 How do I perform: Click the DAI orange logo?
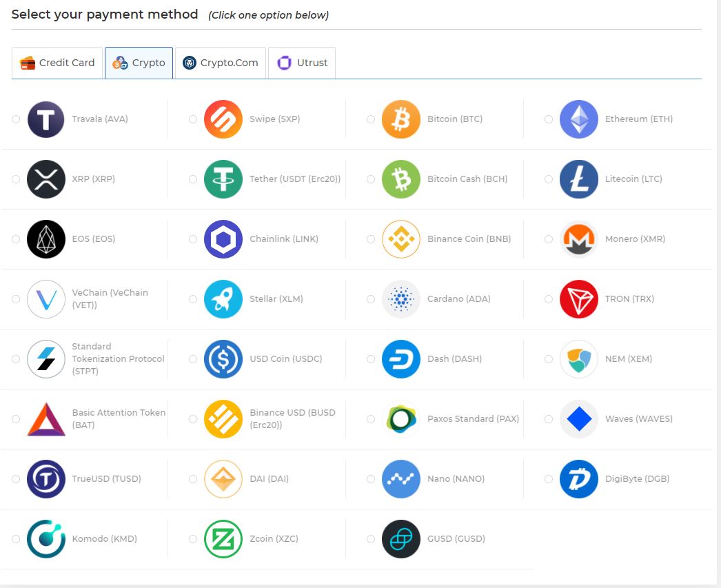[x=223, y=479]
